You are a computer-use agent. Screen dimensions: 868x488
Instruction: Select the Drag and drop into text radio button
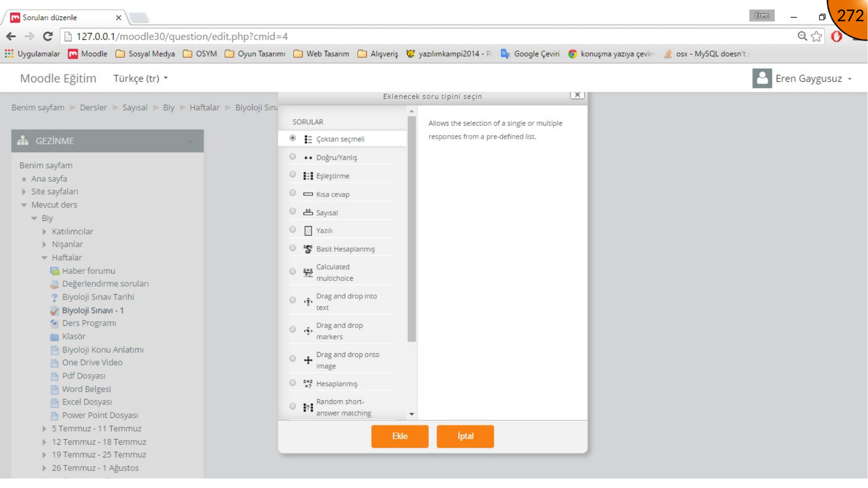293,300
